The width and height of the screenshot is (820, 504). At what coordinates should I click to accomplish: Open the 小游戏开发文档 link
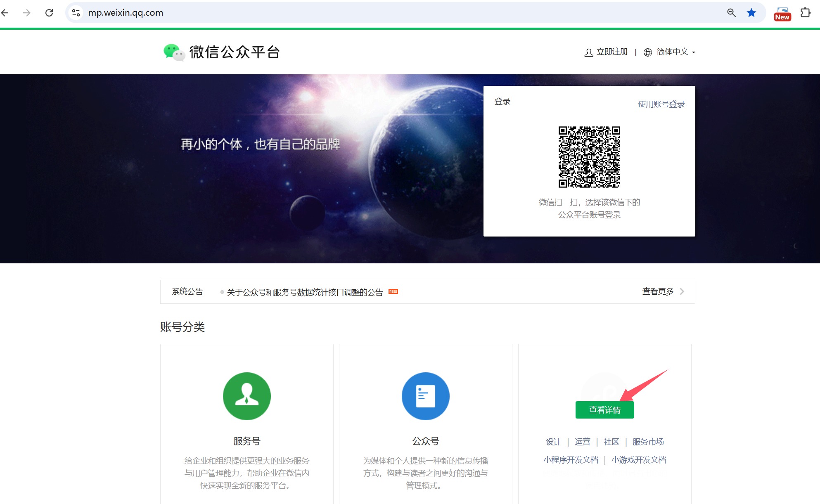tap(639, 460)
